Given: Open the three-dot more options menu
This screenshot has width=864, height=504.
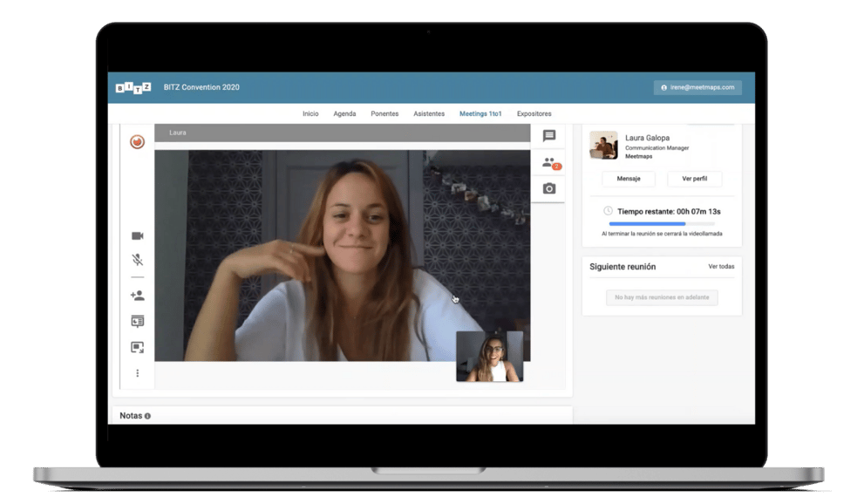Looking at the screenshot, I should pos(137,373).
